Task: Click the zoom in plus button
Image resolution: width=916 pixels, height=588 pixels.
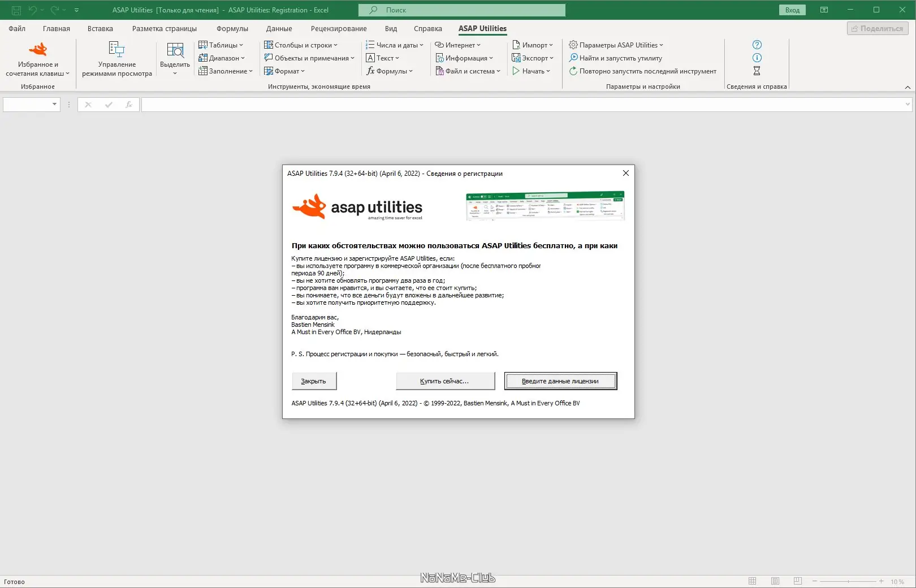Action: pyautogui.click(x=881, y=581)
